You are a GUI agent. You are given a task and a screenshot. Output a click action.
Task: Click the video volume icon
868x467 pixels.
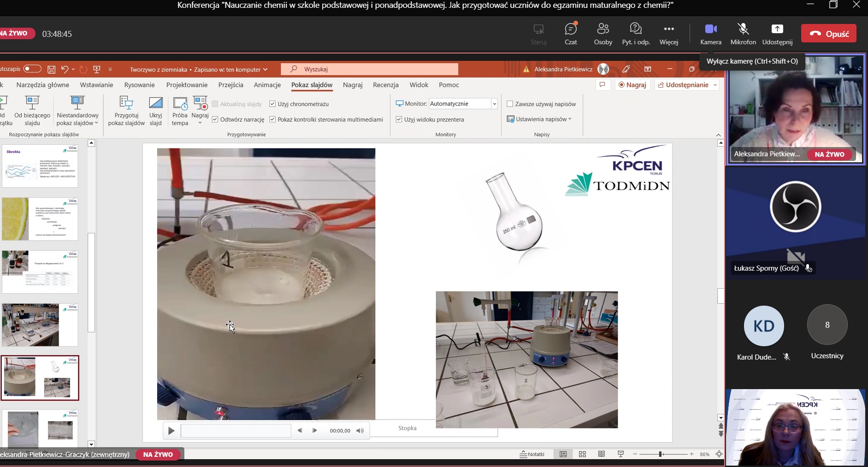360,431
